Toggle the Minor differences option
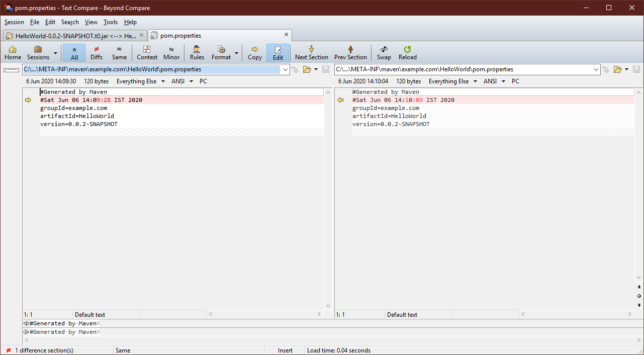The height and width of the screenshot is (355, 644). (x=171, y=53)
